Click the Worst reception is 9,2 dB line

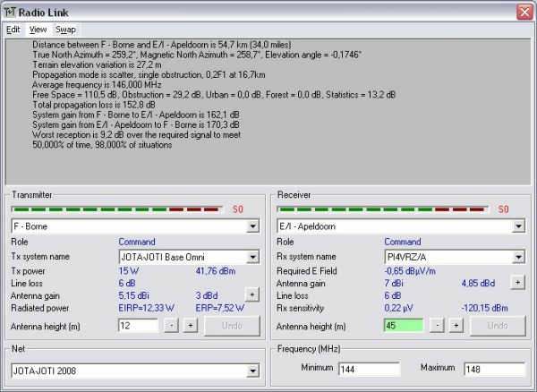[x=137, y=135]
